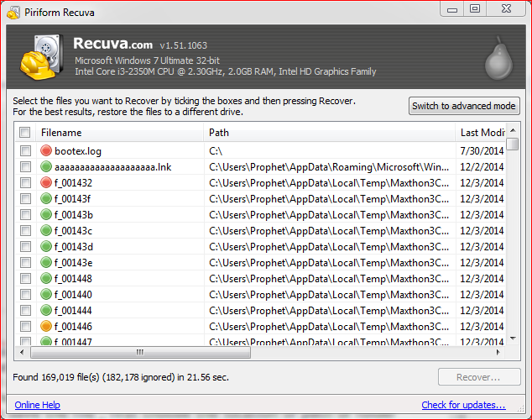The height and width of the screenshot is (420, 532).
Task: Select the f_00143c filename
Action: [x=73, y=230]
